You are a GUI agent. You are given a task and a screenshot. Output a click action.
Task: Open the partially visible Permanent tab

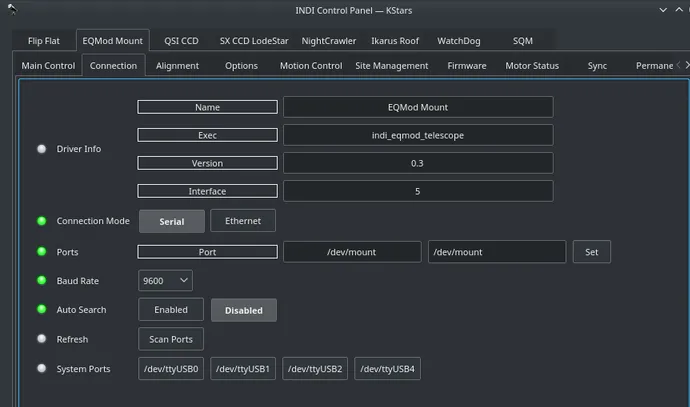(x=654, y=66)
